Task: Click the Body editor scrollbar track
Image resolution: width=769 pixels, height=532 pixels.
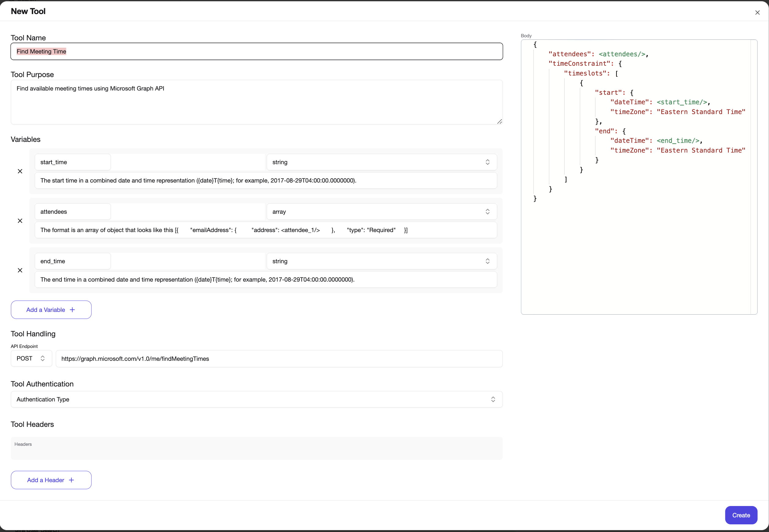Action: pos(754,177)
